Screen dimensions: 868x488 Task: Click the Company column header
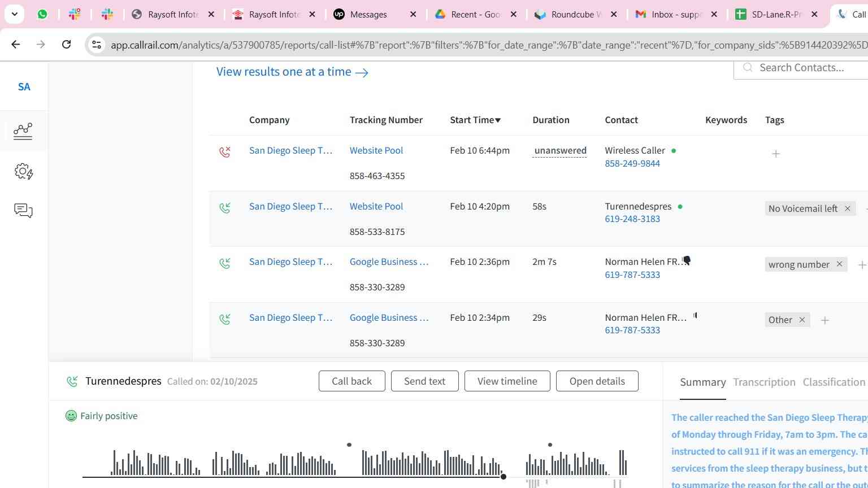click(269, 120)
